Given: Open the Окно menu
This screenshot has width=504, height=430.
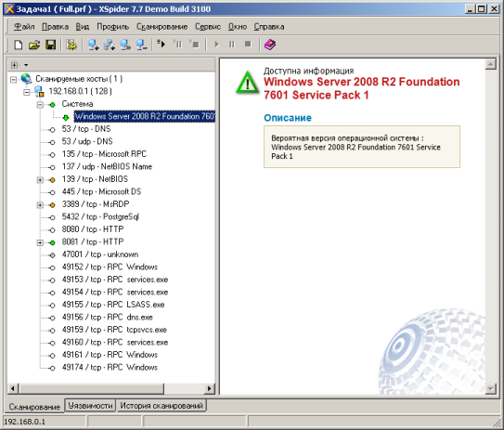Looking at the screenshot, I should tap(238, 27).
